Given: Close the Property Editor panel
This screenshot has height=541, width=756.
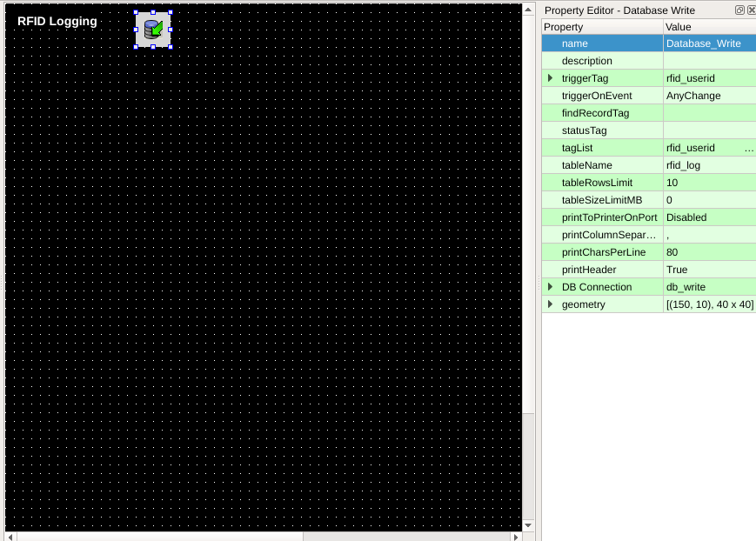Looking at the screenshot, I should click(x=752, y=10).
